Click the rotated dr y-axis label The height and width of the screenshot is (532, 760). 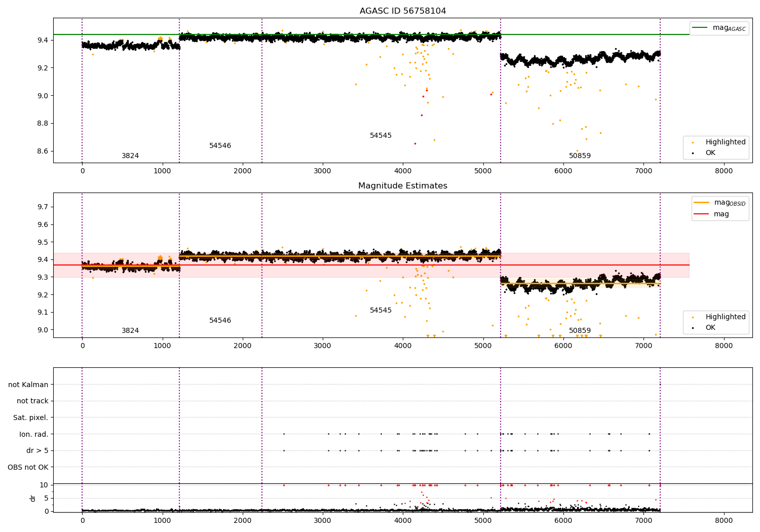tap(33, 498)
